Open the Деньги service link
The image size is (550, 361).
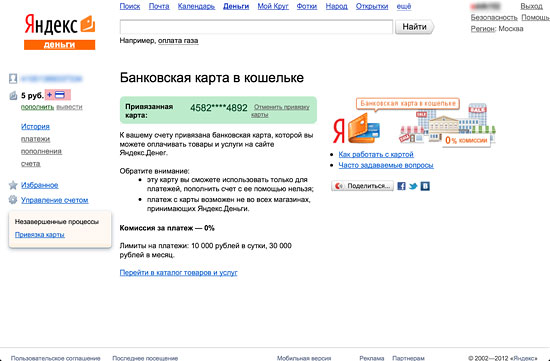point(236,6)
